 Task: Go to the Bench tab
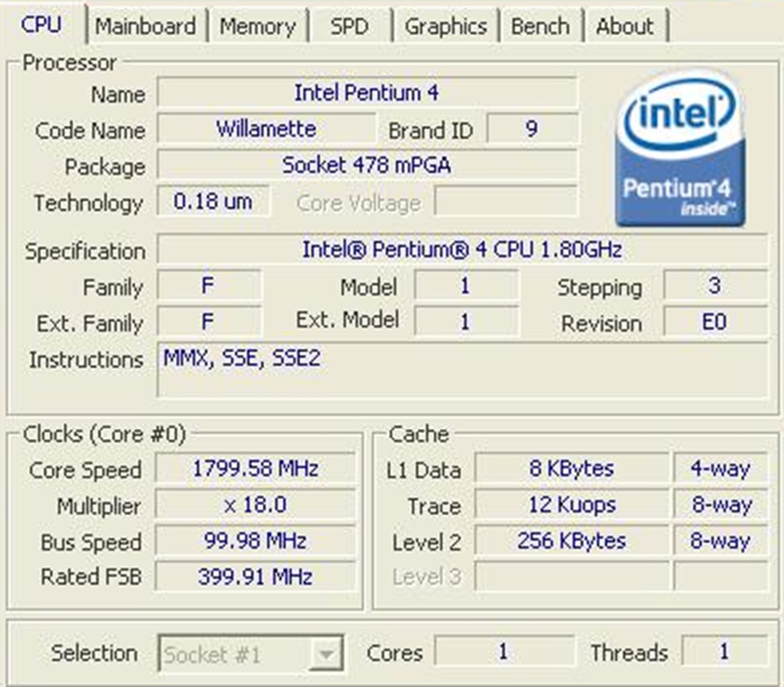pos(540,26)
